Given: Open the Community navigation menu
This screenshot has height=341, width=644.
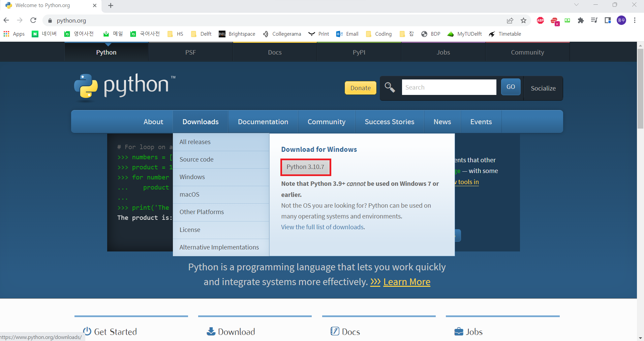Looking at the screenshot, I should pos(326,122).
